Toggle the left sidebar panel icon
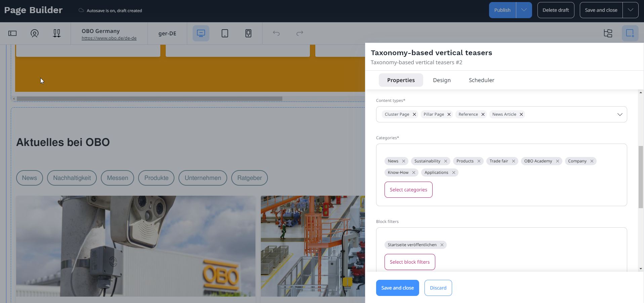 coord(12,33)
